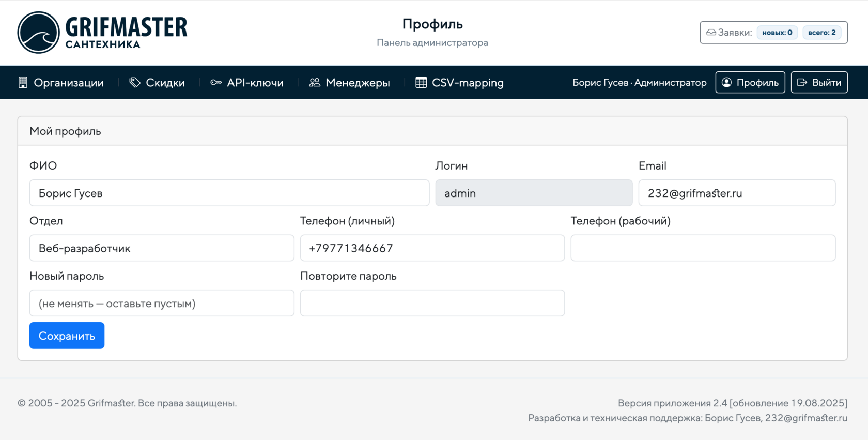The height and width of the screenshot is (440, 868).
Task: Click the 'всего: 2' badge
Action: pyautogui.click(x=822, y=33)
